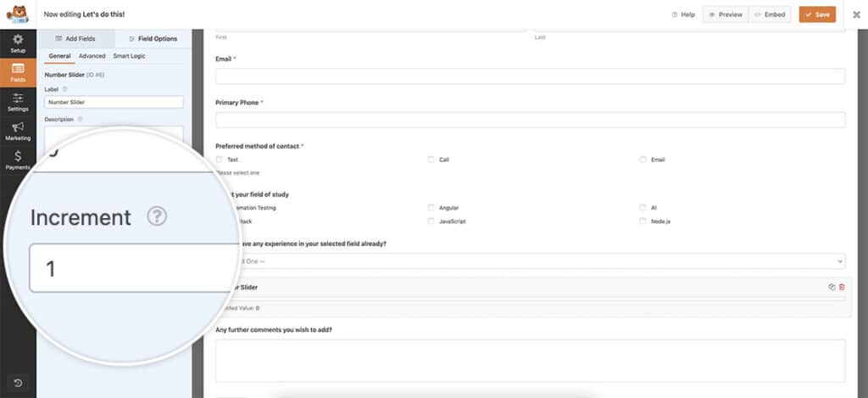Check the Call contact method box
The height and width of the screenshot is (398, 868).
[431, 160]
